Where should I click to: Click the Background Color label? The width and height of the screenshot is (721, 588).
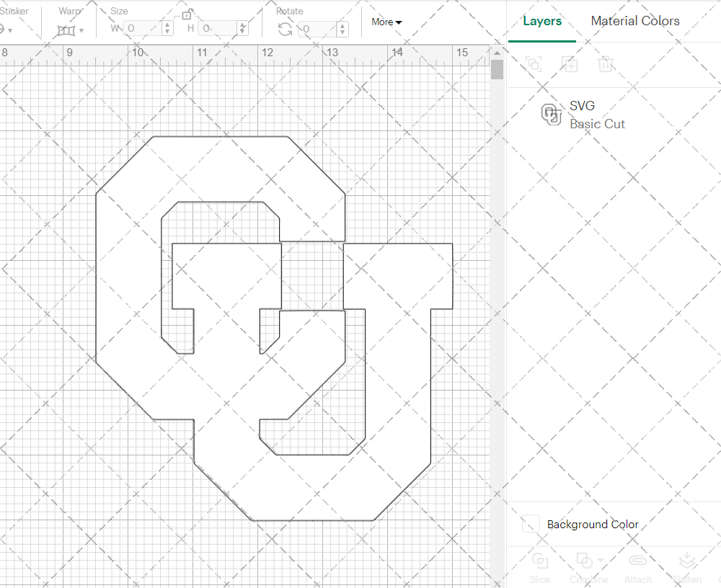[x=593, y=524]
